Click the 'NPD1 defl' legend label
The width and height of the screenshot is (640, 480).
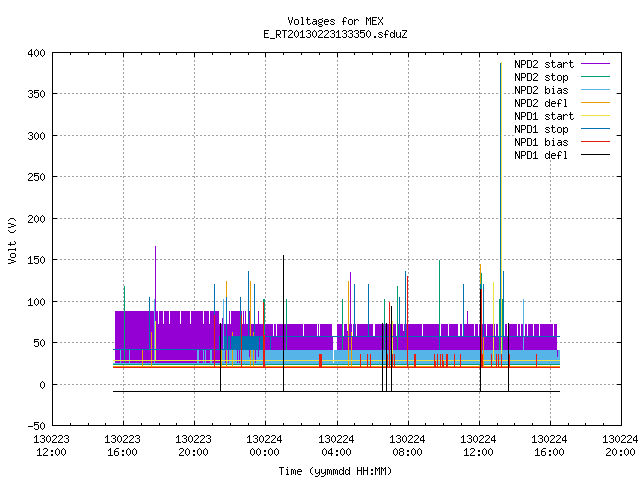click(541, 156)
